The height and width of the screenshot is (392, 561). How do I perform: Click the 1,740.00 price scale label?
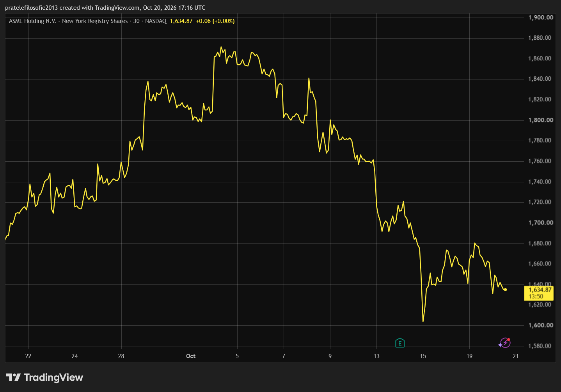tap(540, 182)
